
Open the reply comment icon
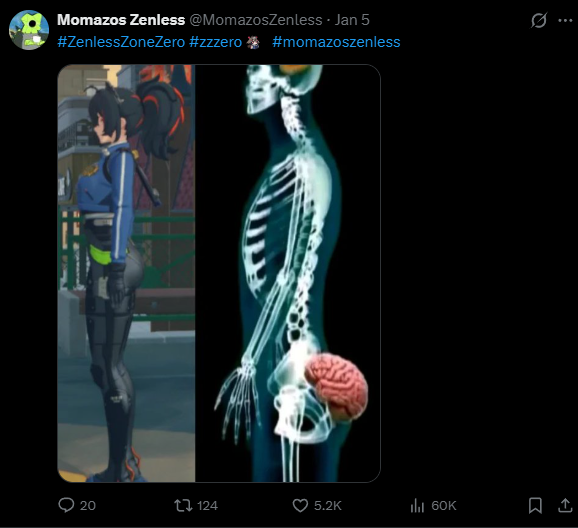(66, 505)
